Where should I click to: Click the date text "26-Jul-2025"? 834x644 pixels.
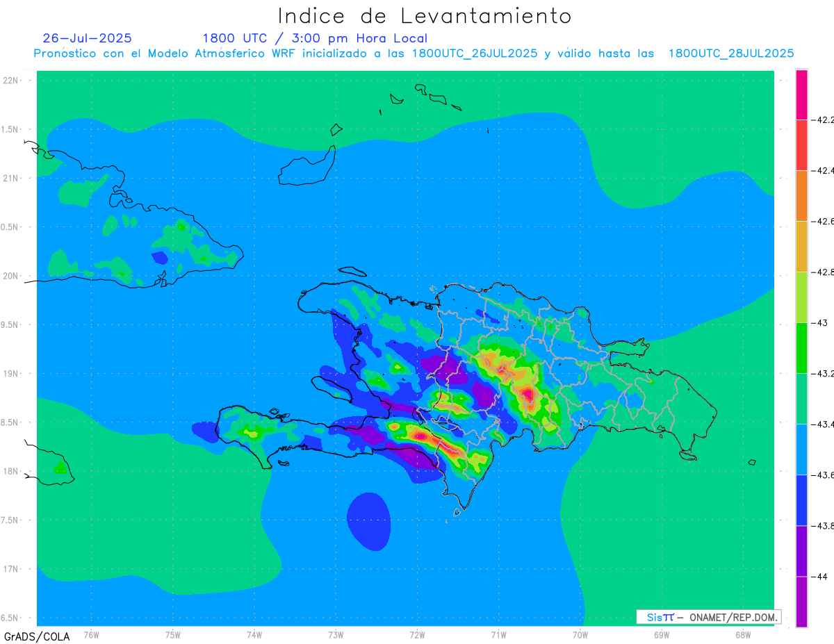(88, 38)
